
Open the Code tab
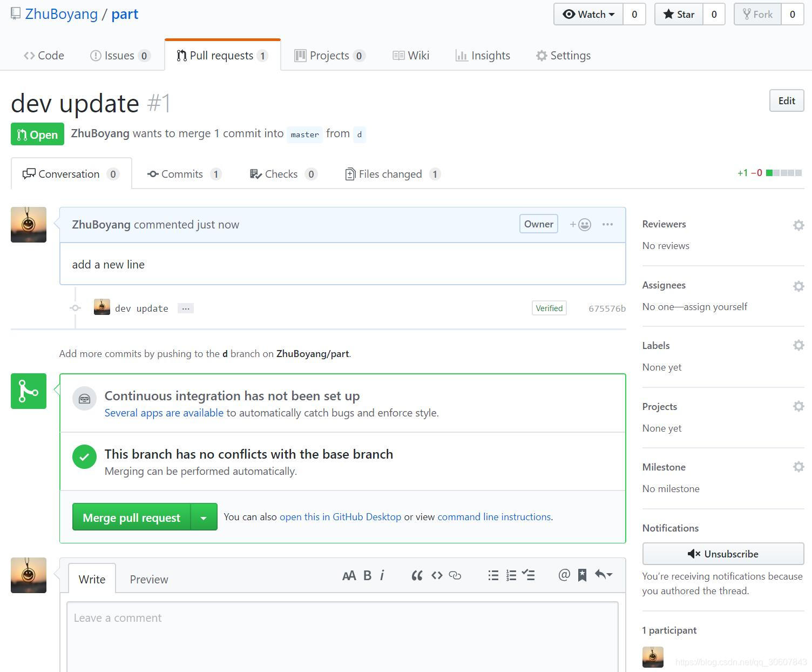(44, 56)
